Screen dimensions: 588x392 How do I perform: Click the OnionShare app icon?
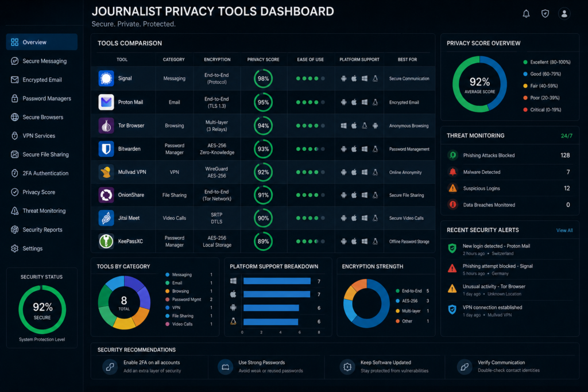[x=106, y=195]
